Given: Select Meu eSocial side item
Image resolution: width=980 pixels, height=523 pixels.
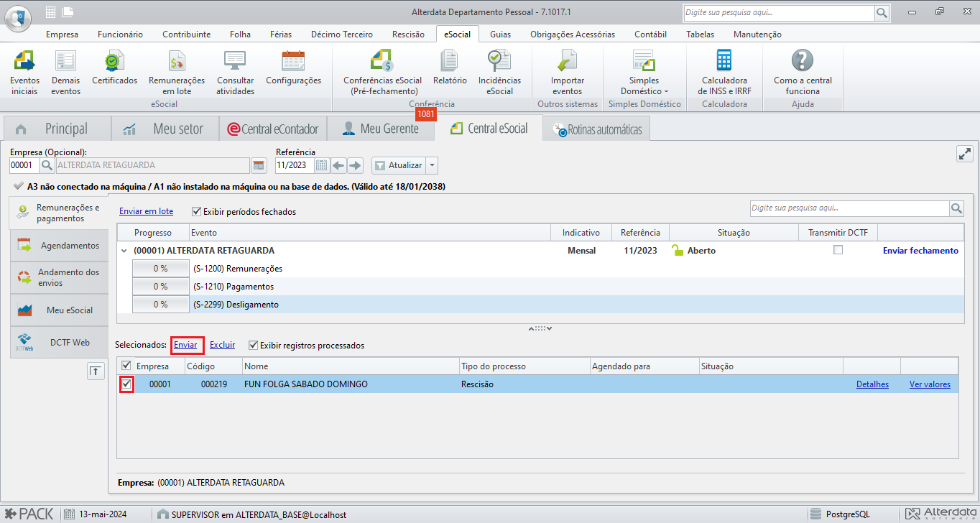Looking at the screenshot, I should click(59, 310).
